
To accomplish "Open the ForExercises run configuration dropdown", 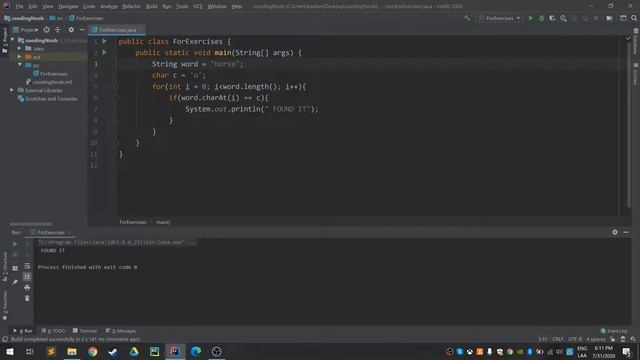I will pos(500,18).
